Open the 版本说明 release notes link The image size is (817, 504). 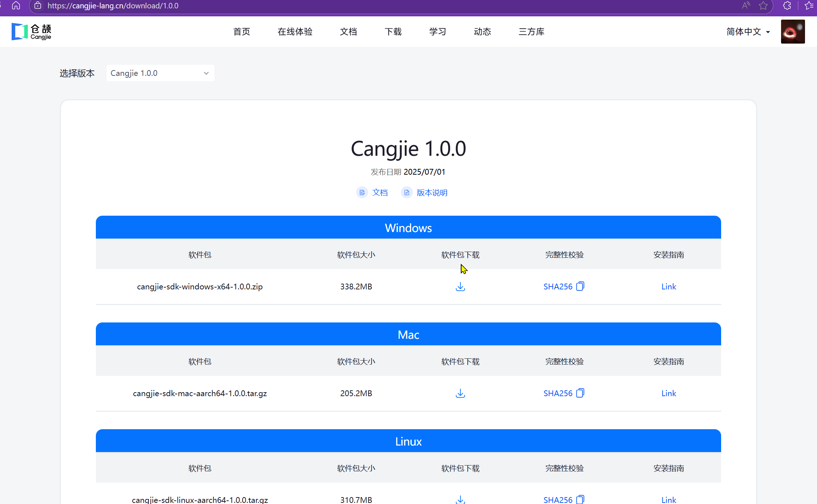click(x=431, y=192)
